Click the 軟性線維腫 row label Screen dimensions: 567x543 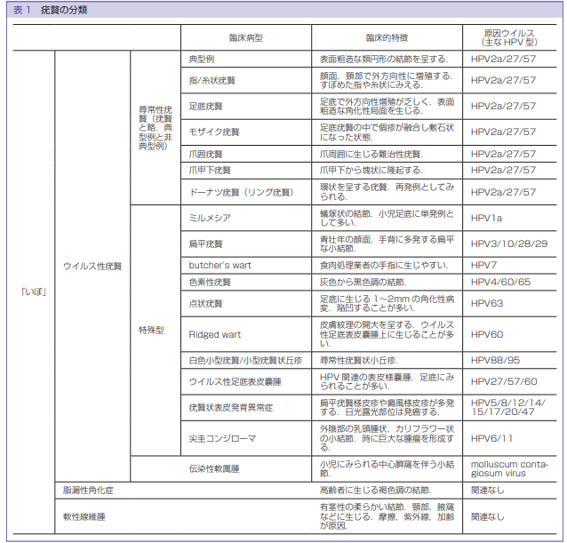coord(84,517)
